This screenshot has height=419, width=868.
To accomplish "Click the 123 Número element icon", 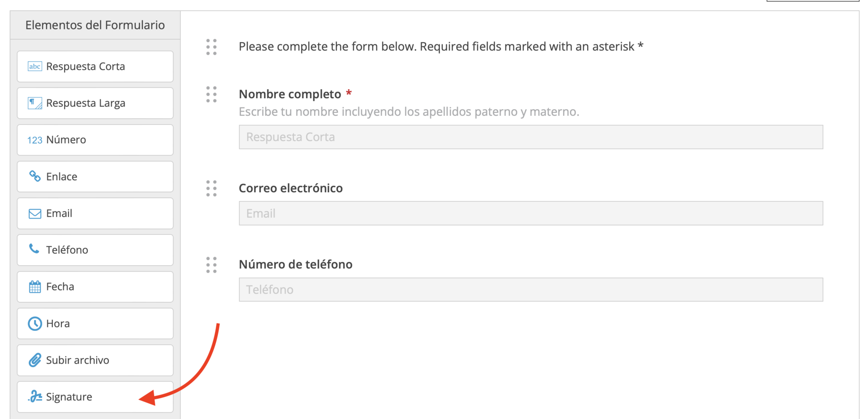I will pyautogui.click(x=34, y=140).
